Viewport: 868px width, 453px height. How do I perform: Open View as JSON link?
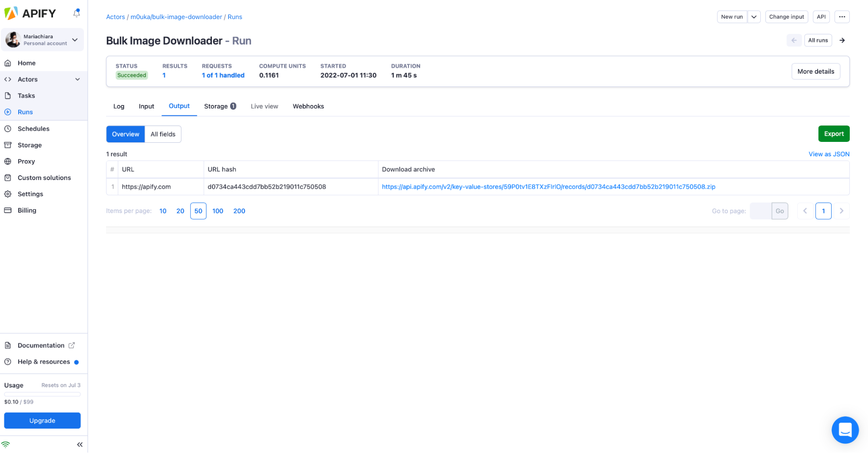(x=829, y=154)
